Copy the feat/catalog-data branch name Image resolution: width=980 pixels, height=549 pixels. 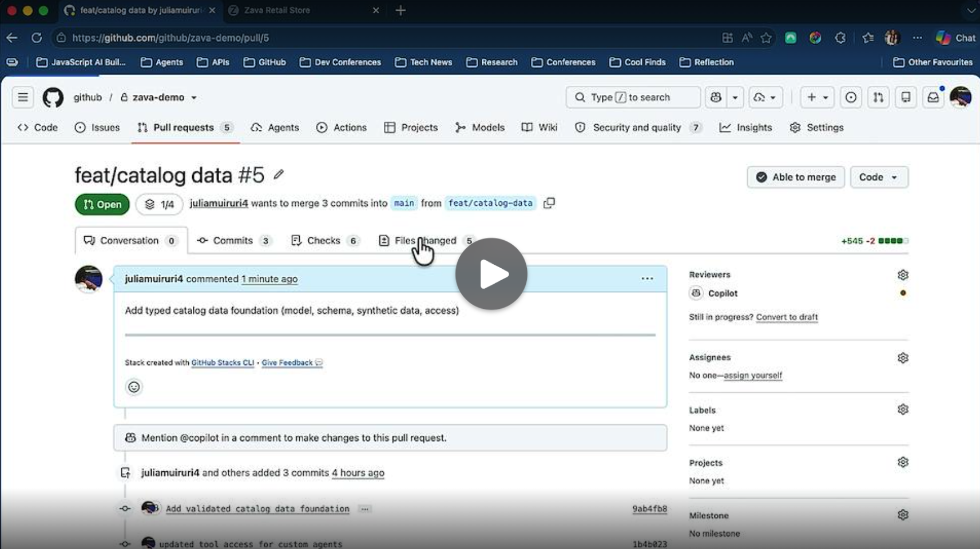click(549, 203)
